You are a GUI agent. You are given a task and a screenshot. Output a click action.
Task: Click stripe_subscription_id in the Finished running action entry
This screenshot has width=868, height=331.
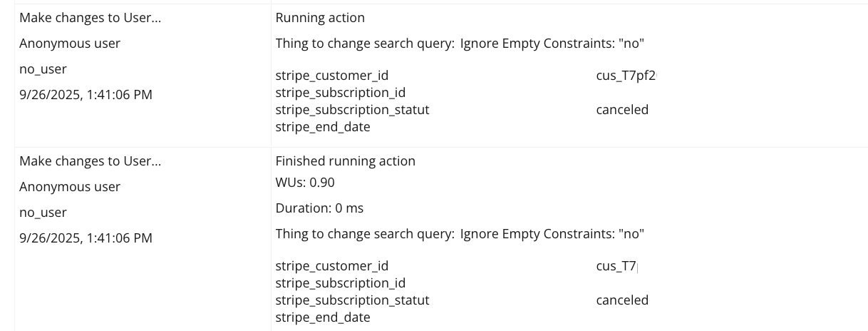[x=340, y=283]
